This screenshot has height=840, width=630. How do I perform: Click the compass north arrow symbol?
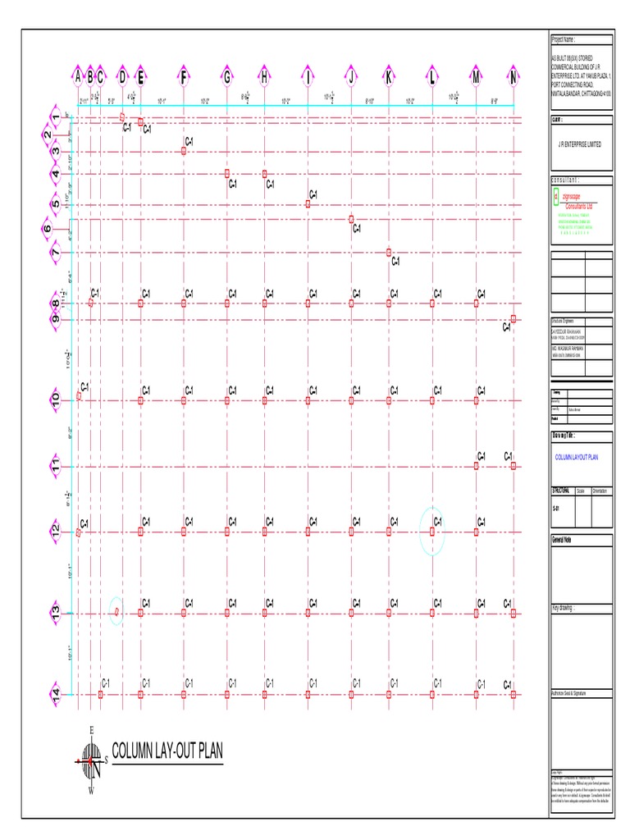point(92,760)
